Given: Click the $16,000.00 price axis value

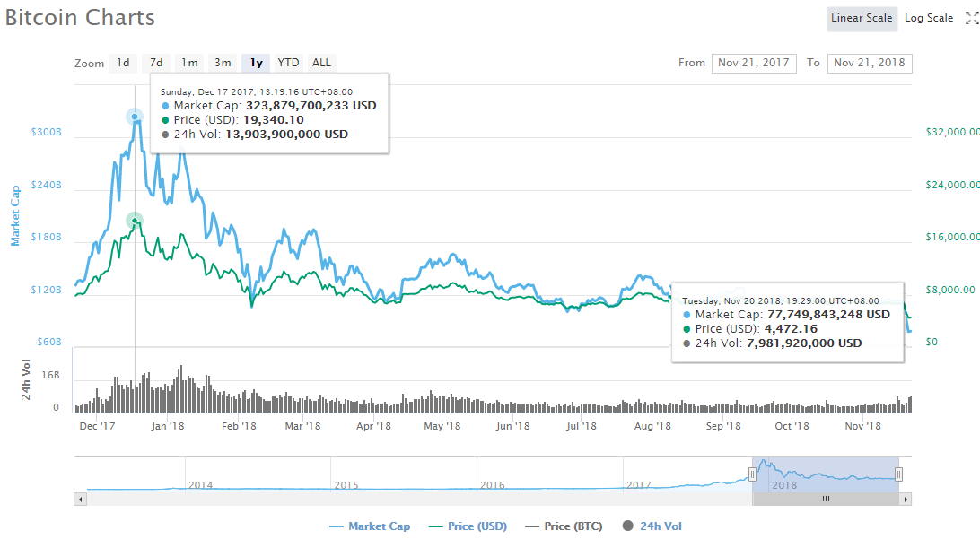Looking at the screenshot, I should tap(952, 238).
